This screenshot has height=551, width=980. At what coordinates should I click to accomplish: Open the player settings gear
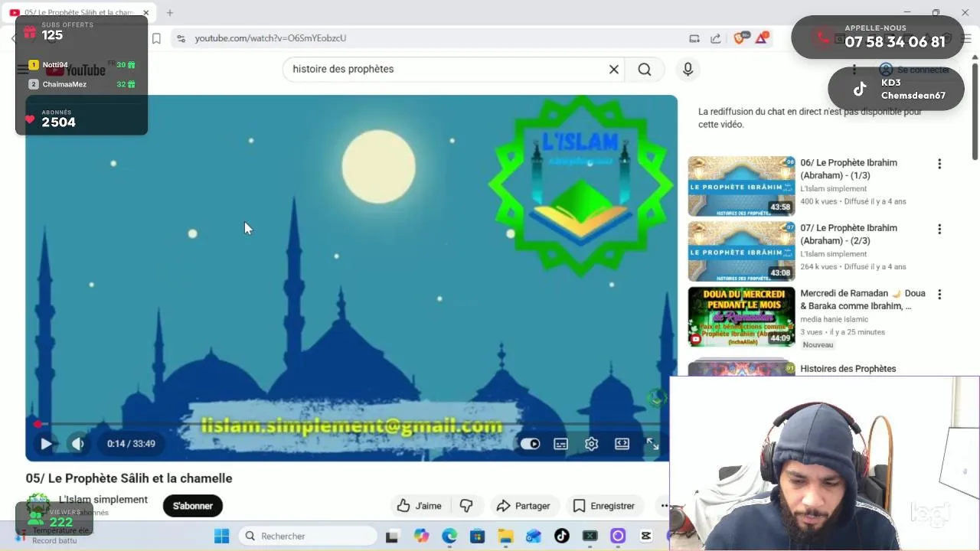tap(591, 444)
